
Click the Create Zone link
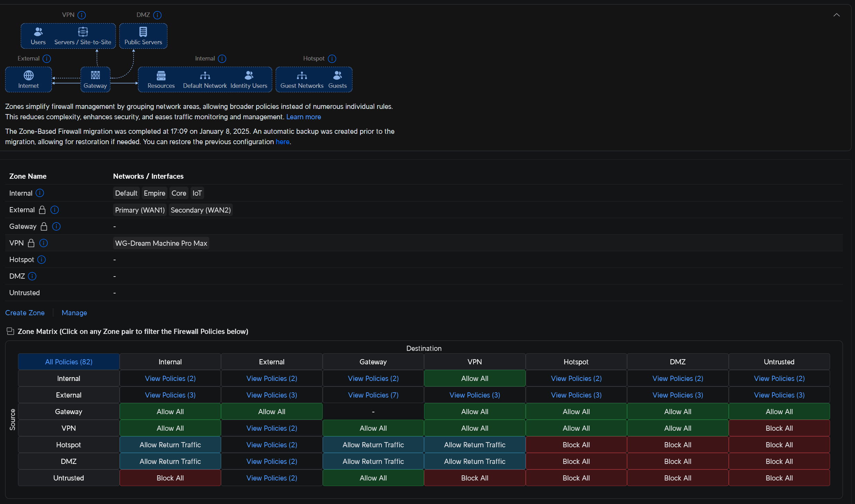pos(25,313)
